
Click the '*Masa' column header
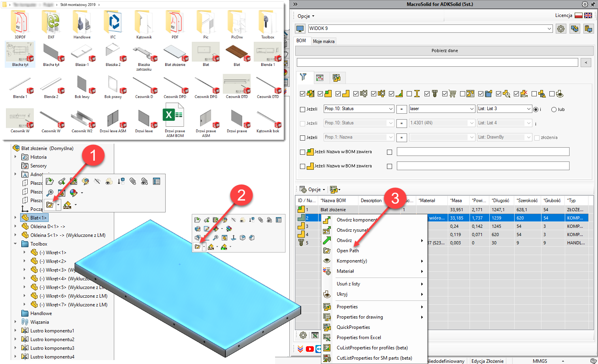(x=456, y=201)
